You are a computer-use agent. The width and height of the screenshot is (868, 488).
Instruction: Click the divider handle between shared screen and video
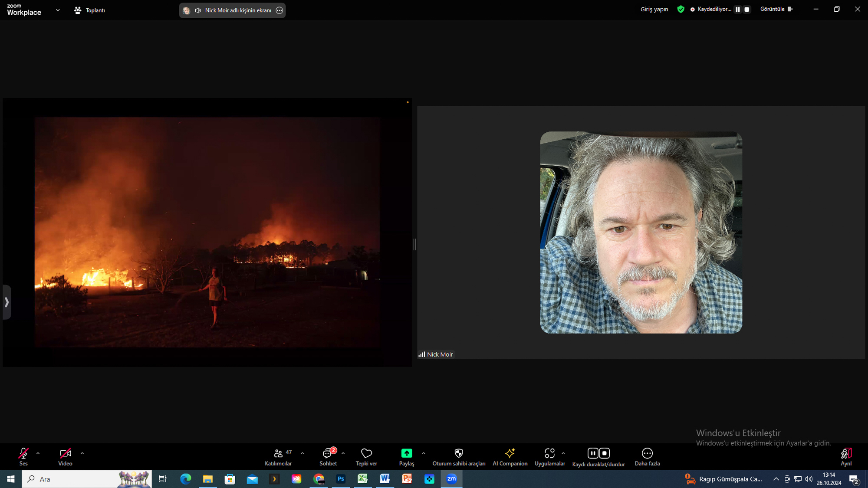tap(414, 244)
